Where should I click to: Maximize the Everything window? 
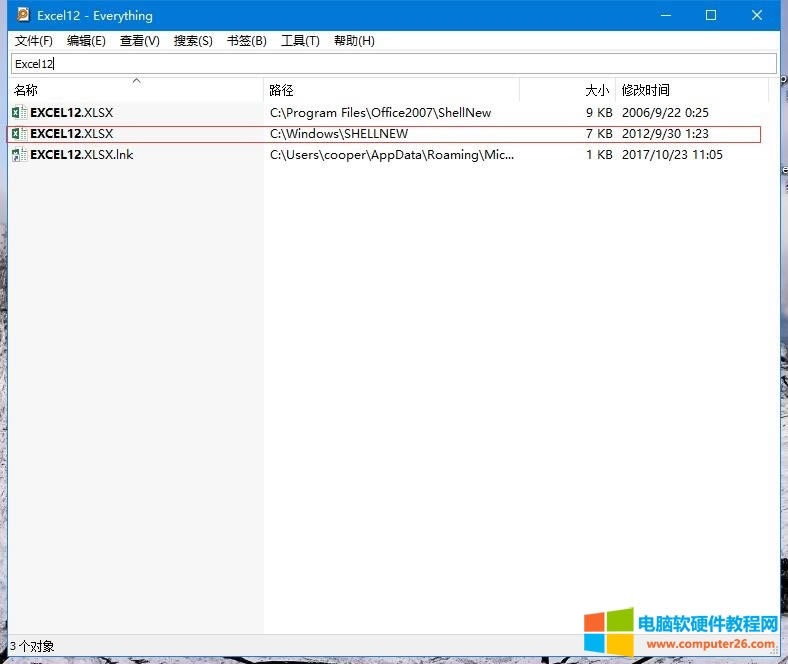pyautogui.click(x=710, y=15)
